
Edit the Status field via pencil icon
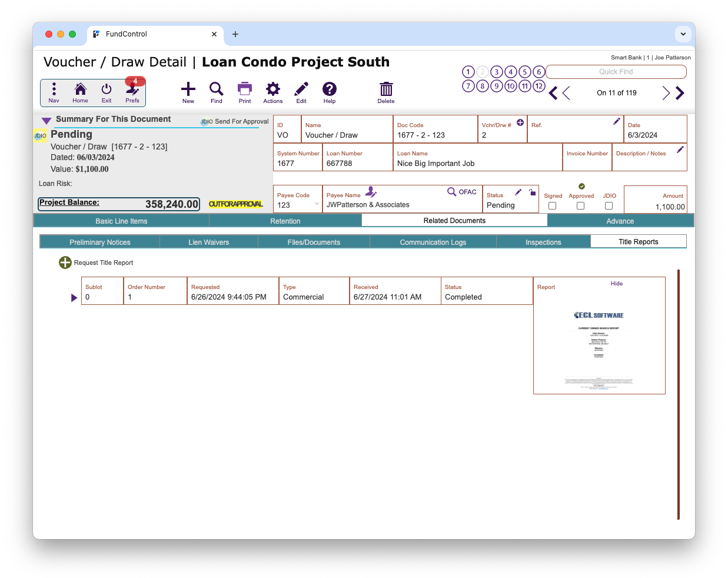click(518, 192)
